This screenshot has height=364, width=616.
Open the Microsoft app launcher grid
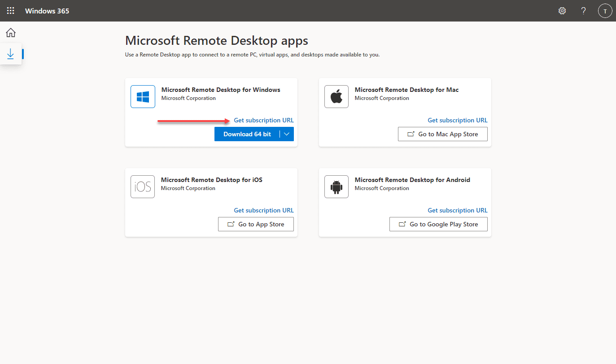(x=10, y=10)
